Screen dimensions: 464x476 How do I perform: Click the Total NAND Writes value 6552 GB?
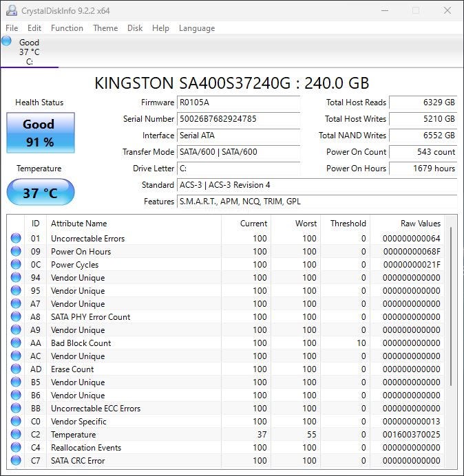click(423, 135)
